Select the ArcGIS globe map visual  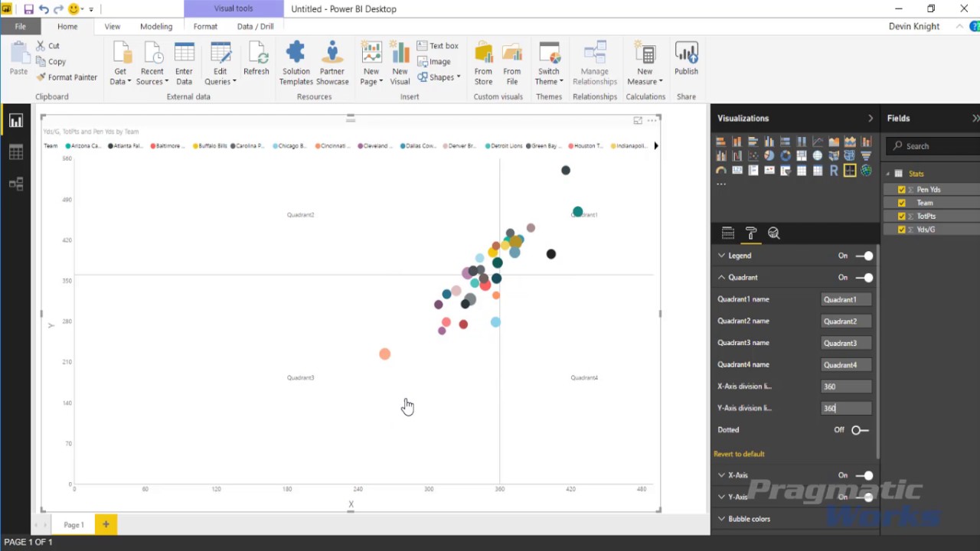tap(866, 171)
